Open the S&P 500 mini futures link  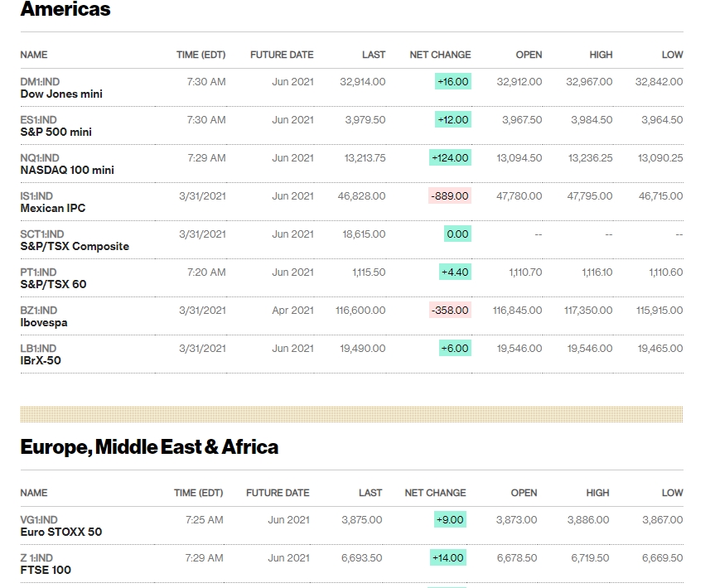(56, 133)
